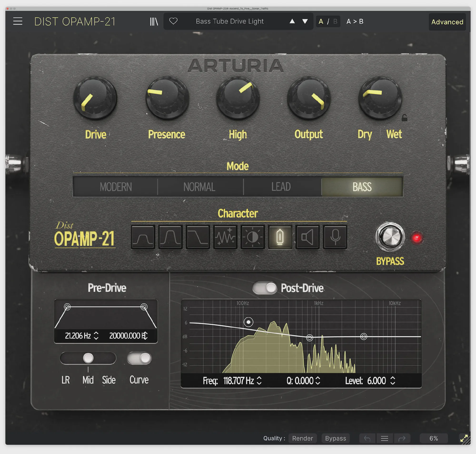This screenshot has width=476, height=454.
Task: Favorite the preset with the heart icon
Action: tap(173, 21)
